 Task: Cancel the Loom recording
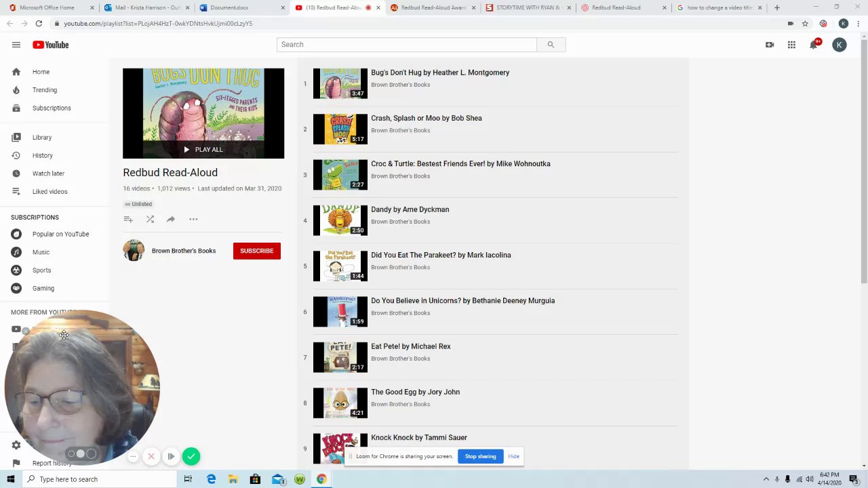coord(151,456)
